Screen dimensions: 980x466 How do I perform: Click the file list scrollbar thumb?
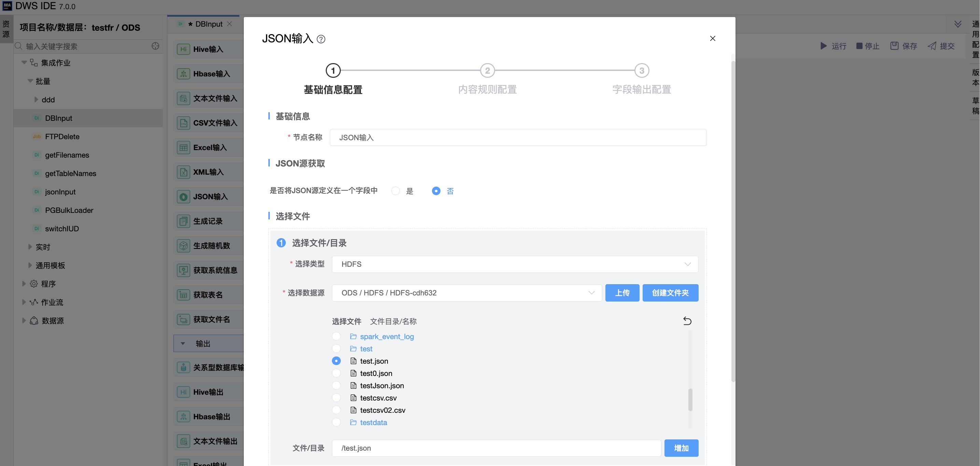[690, 399]
